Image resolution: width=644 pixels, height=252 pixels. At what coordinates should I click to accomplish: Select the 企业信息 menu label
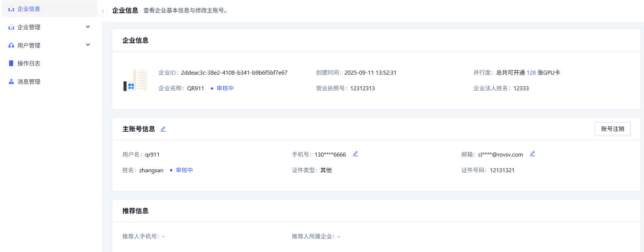coord(29,9)
